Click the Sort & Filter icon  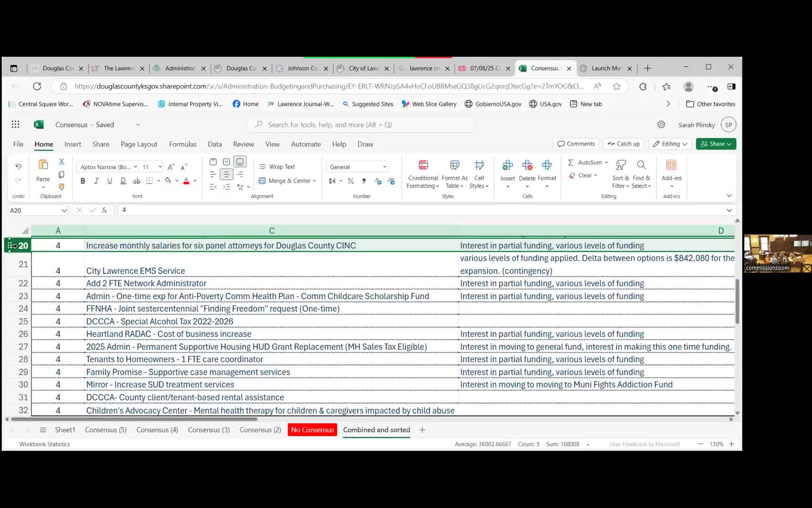(620, 174)
